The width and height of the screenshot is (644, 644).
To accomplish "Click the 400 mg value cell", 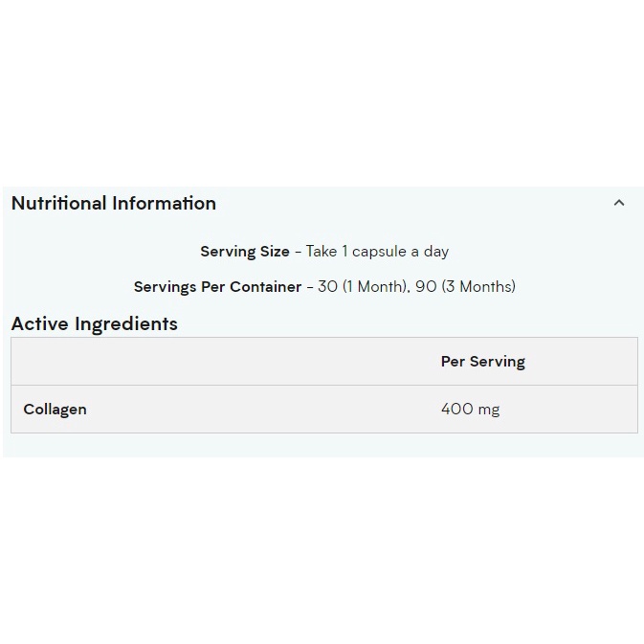I will (470, 410).
